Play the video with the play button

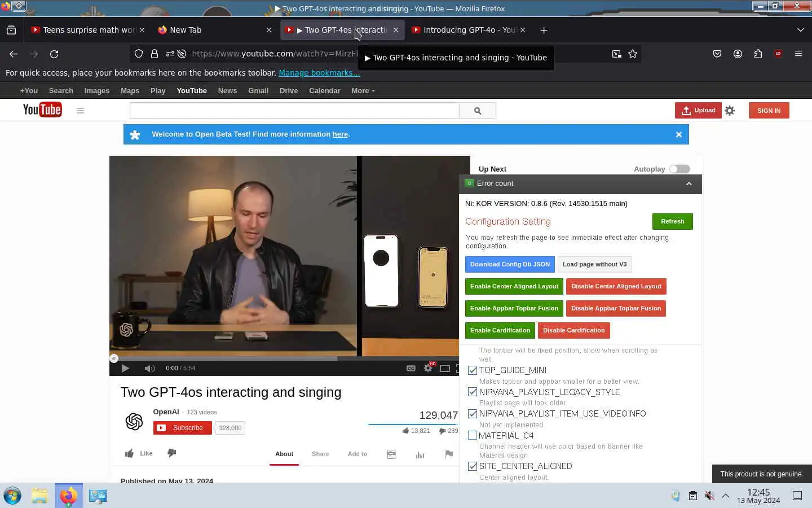click(125, 368)
